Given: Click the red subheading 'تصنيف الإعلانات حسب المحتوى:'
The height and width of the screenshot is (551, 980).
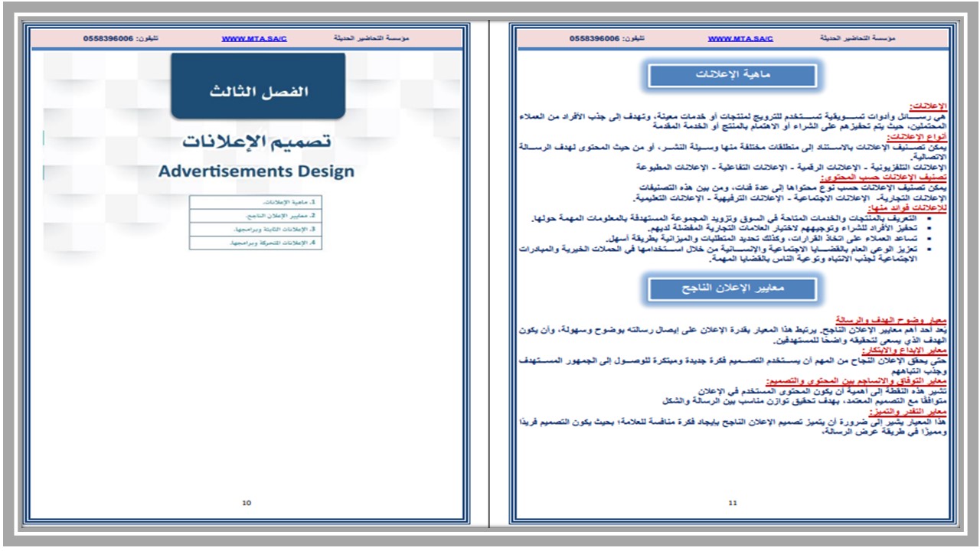Looking at the screenshot, I should tap(885, 177).
